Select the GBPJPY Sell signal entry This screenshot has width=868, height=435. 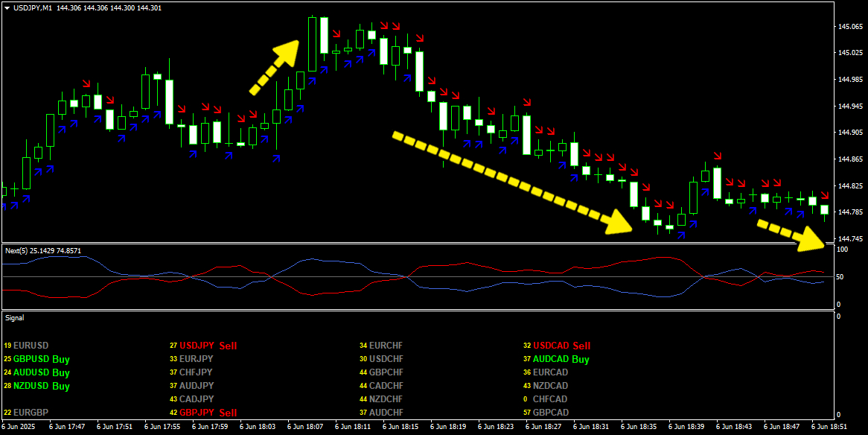click(207, 413)
